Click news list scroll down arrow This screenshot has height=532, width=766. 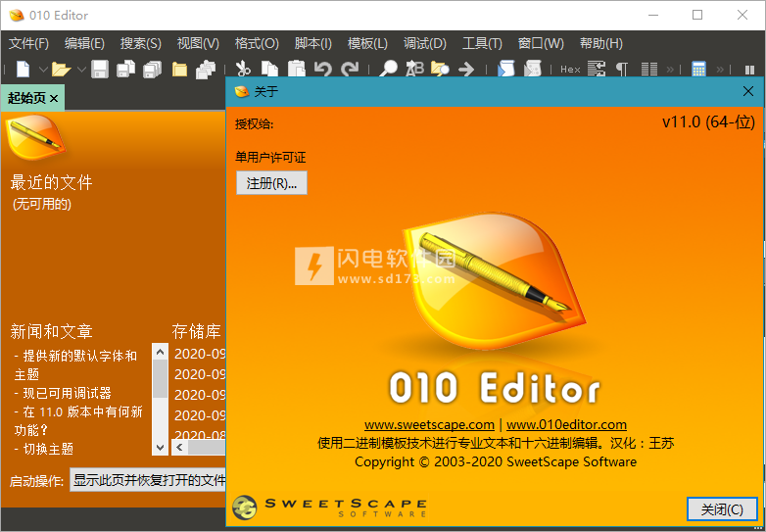(x=161, y=447)
